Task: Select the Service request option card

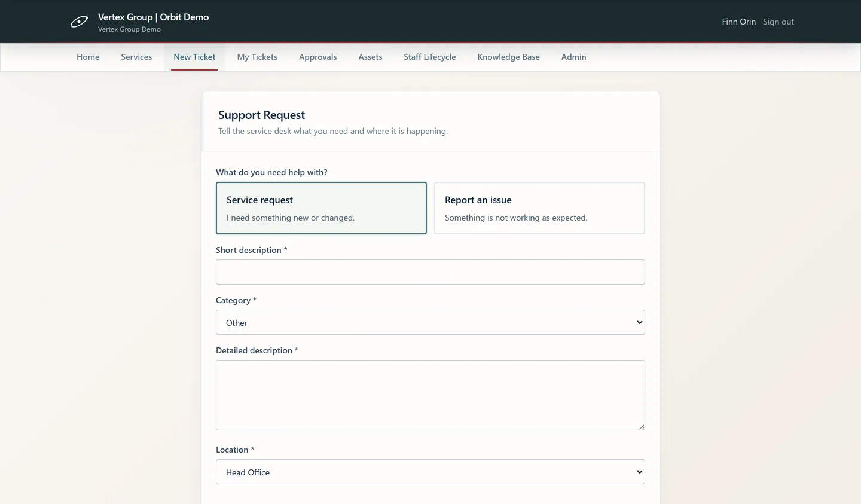Action: coord(321,208)
